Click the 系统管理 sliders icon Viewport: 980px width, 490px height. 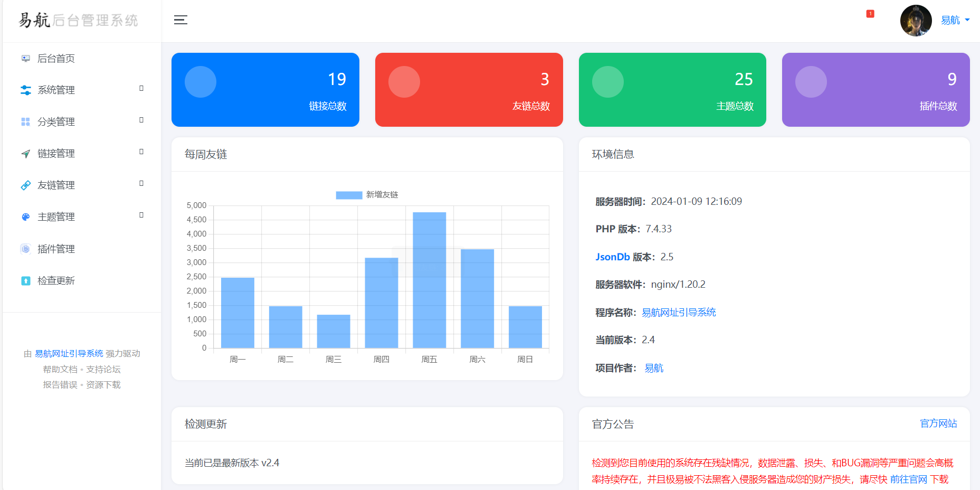pos(25,90)
